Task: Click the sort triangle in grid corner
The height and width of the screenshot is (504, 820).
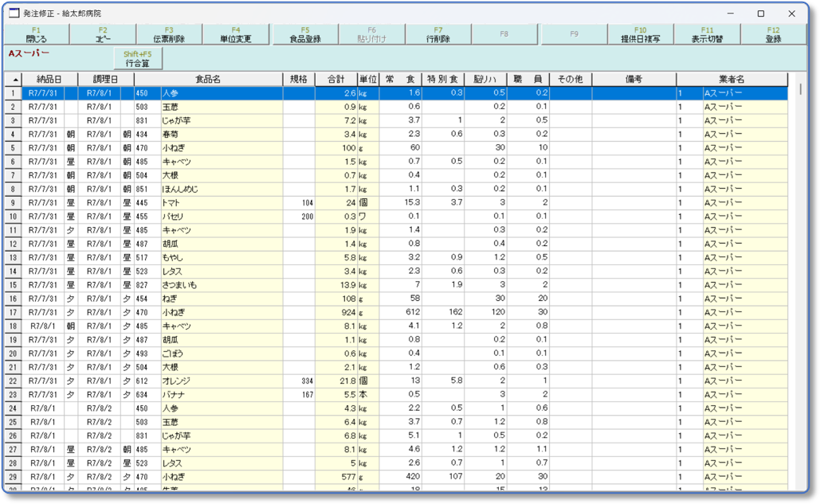Action: pyautogui.click(x=14, y=80)
